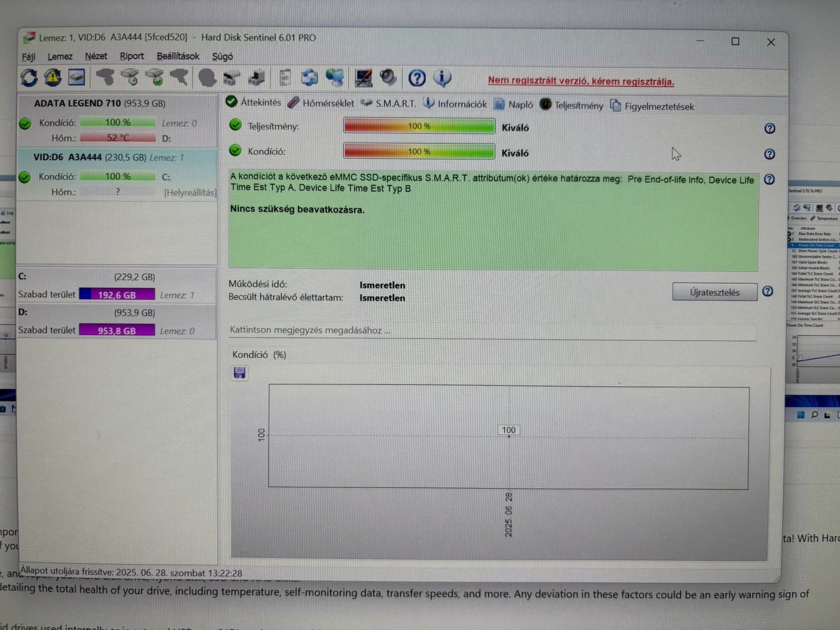Click the search magnifier in background taskbar
Viewport: 840px width, 630px height.
point(814,414)
